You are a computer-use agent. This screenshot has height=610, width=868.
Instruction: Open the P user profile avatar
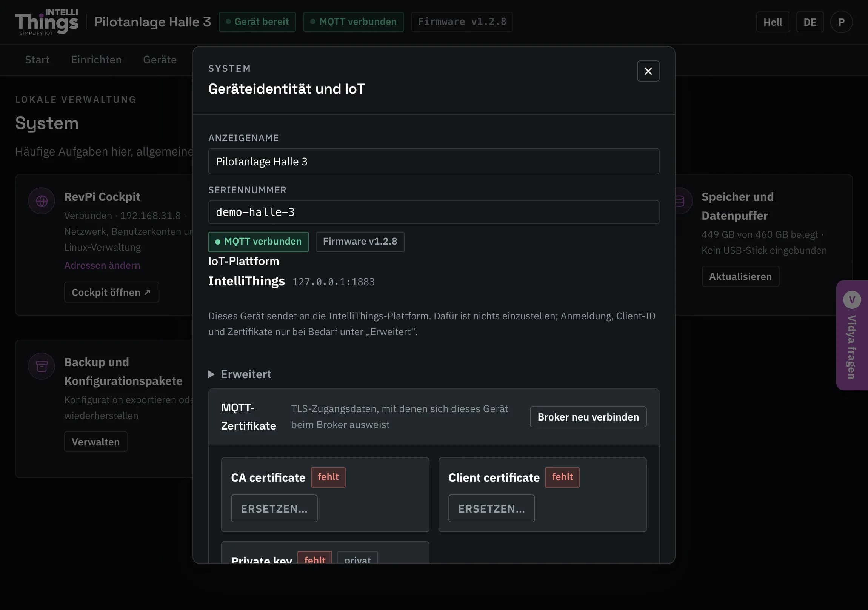[841, 22]
